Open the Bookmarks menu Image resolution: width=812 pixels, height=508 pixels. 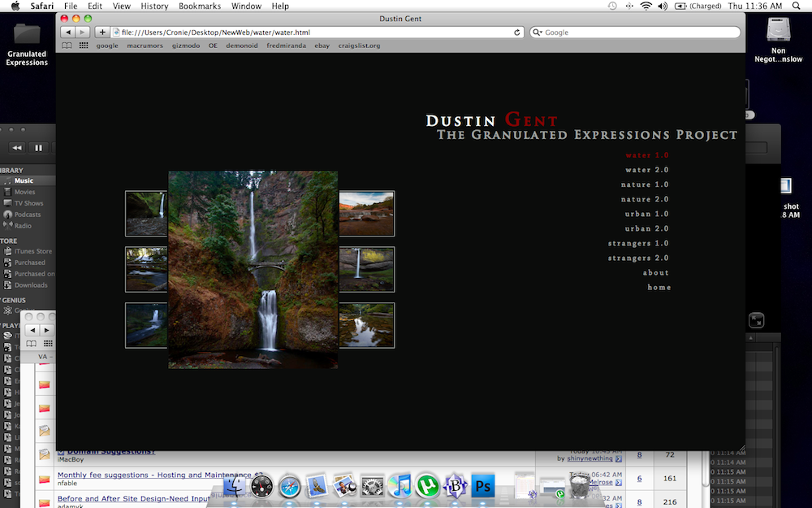click(200, 7)
